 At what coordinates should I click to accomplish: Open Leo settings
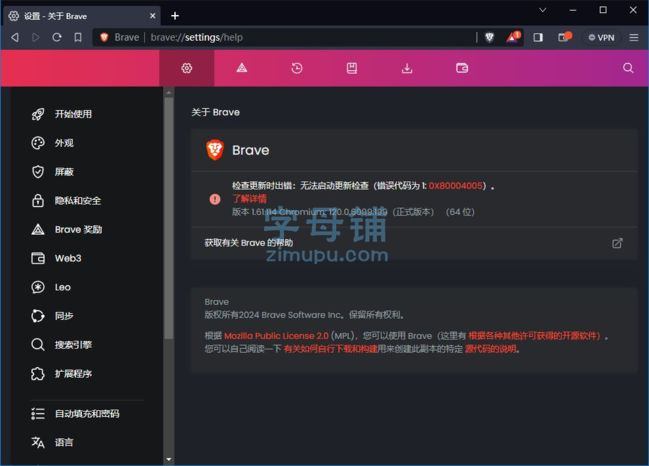click(51, 287)
